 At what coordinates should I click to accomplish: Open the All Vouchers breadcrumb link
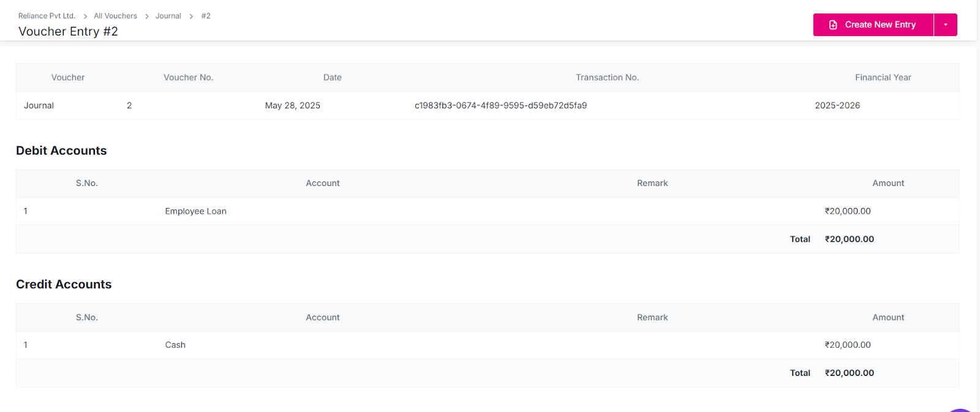[x=115, y=16]
